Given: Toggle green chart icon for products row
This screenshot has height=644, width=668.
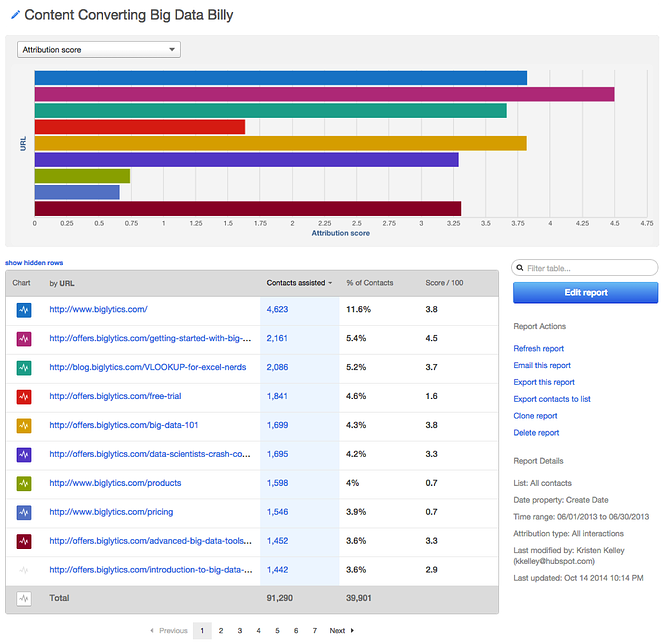Looking at the screenshot, I should tap(24, 484).
